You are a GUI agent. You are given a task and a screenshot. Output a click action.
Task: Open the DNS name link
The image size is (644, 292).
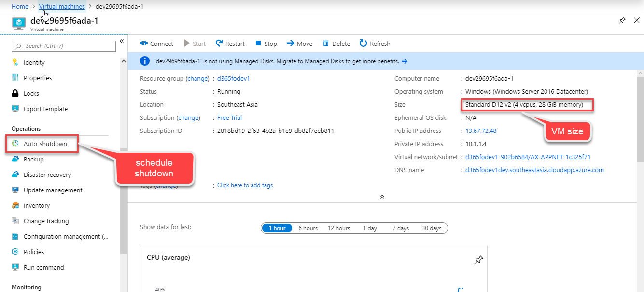pos(534,170)
